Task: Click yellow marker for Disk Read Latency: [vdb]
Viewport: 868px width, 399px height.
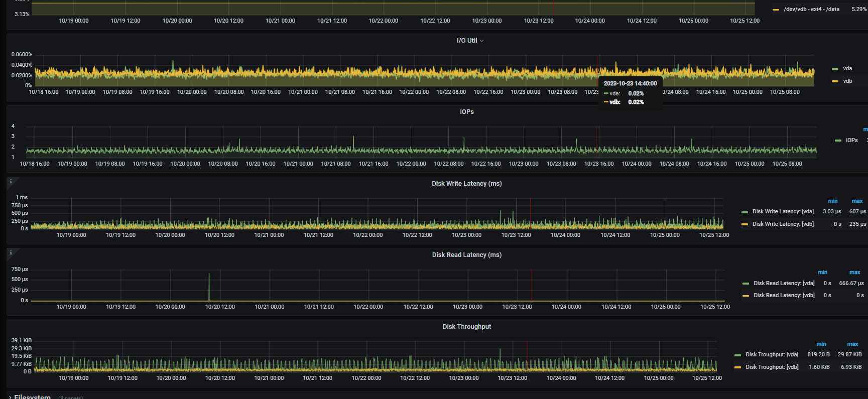Action: click(x=746, y=296)
